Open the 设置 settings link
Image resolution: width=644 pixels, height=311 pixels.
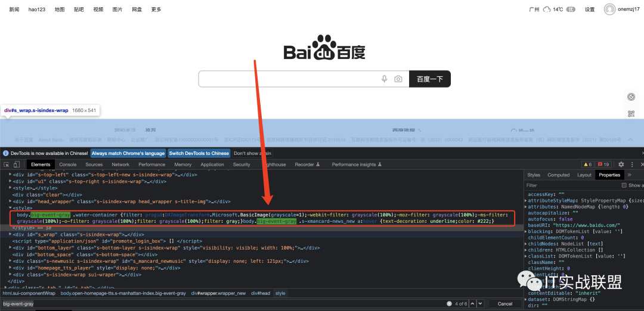pyautogui.click(x=590, y=10)
